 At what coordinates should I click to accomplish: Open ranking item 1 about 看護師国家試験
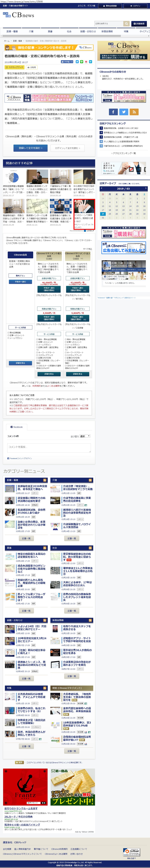pyautogui.click(x=121, y=128)
